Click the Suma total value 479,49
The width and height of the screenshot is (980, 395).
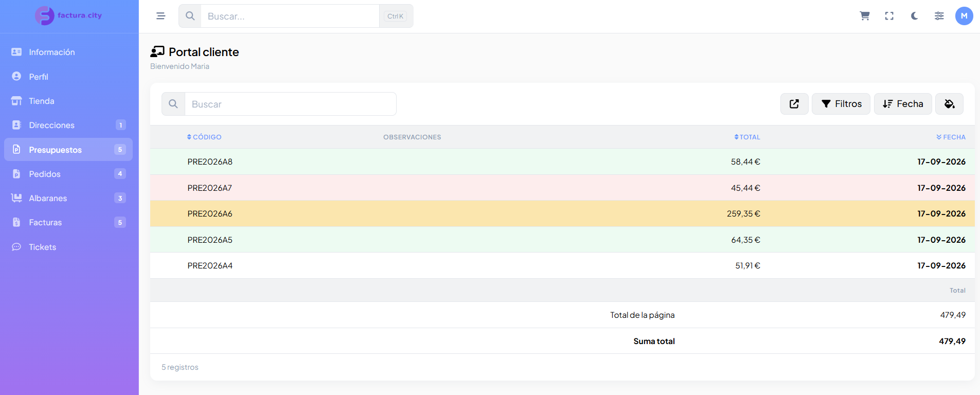952,341
